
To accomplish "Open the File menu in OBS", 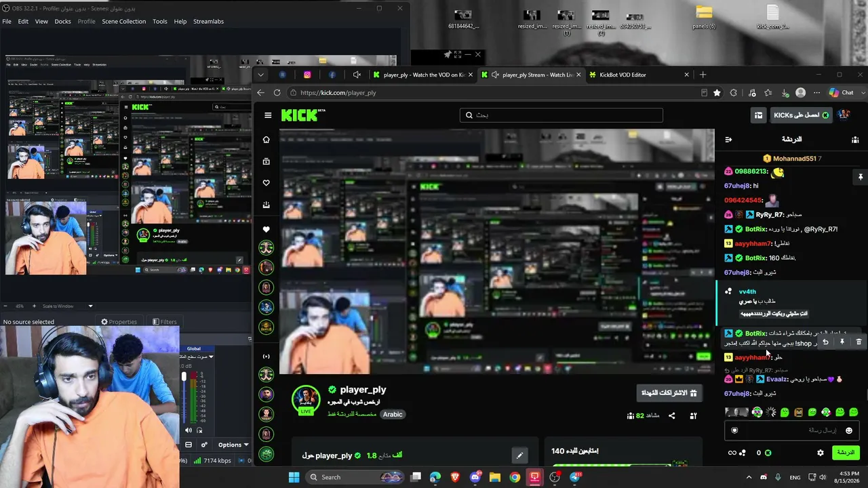I will click(x=7, y=22).
